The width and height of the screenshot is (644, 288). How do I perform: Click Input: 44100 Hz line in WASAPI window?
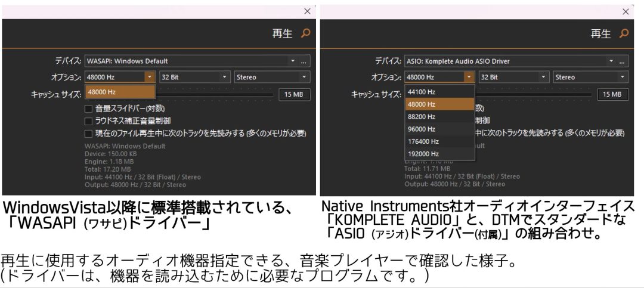click(143, 177)
